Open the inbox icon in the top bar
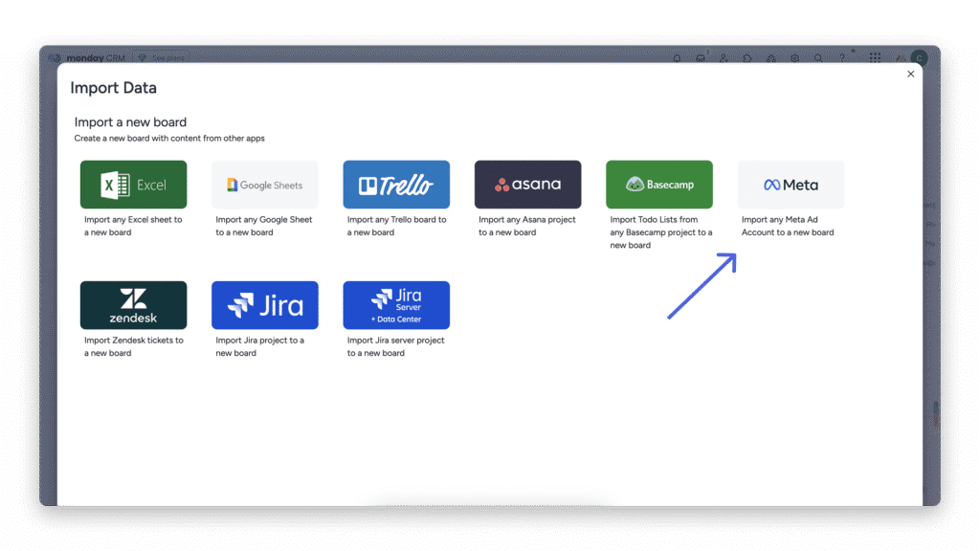Viewport: 980px width, 551px height. (x=701, y=58)
